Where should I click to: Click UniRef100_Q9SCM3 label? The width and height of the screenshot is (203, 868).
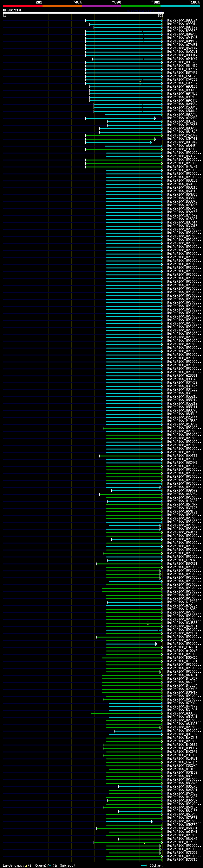tap(182, 115)
